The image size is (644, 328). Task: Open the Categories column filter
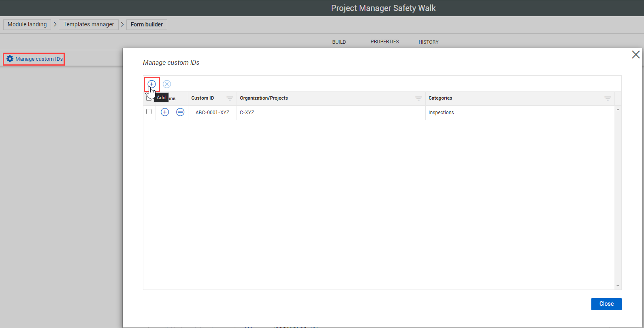pyautogui.click(x=607, y=98)
